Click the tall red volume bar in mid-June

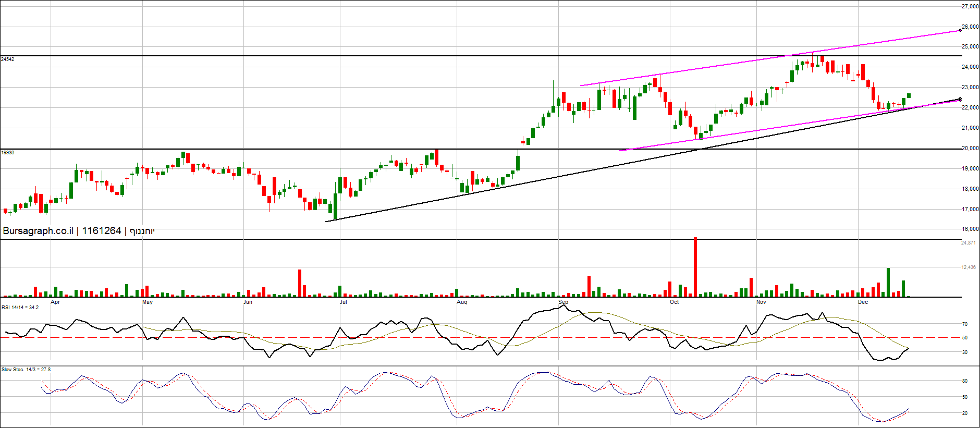pos(300,283)
